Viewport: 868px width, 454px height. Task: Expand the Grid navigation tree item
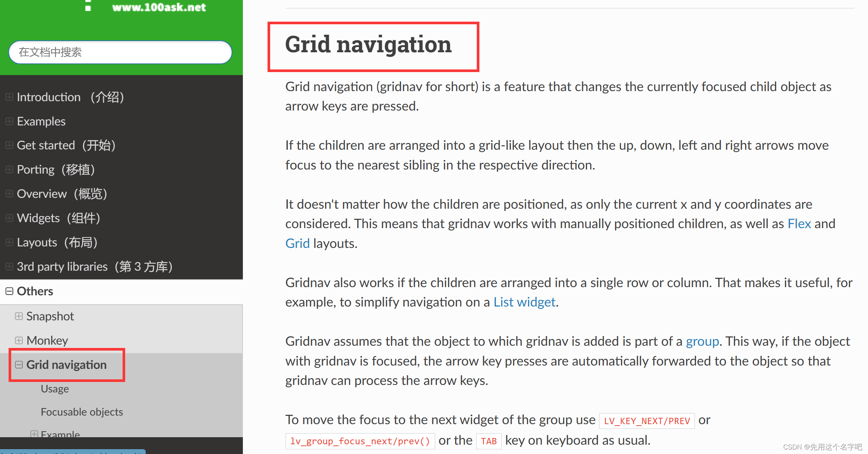tap(18, 363)
